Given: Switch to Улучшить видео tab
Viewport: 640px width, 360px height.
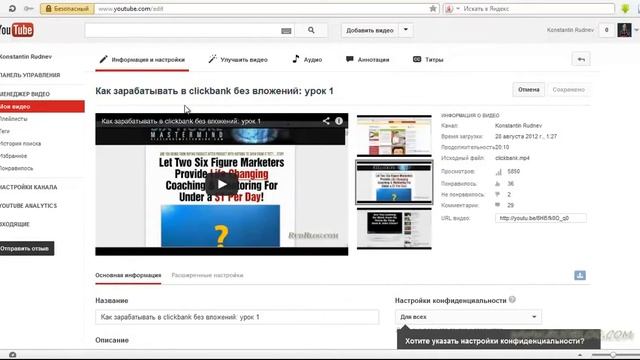Looking at the screenshot, I should (238, 60).
